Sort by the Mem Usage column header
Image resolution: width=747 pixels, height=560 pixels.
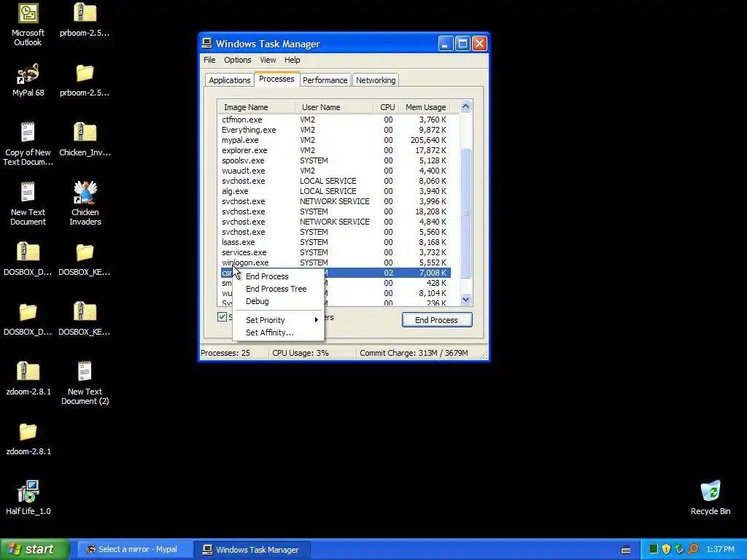425,107
